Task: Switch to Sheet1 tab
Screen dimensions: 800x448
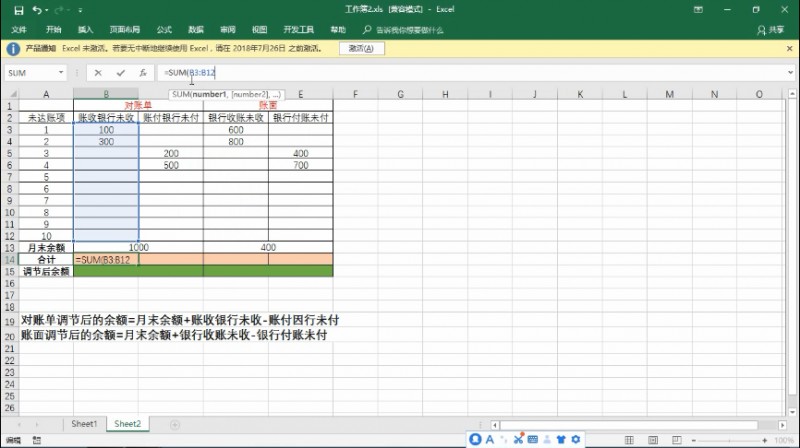Action: (84, 424)
